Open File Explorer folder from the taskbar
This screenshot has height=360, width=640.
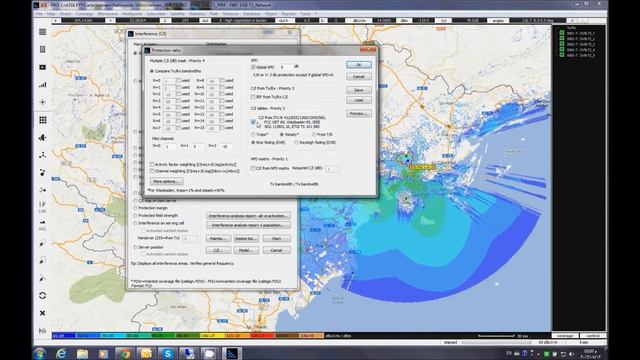pyautogui.click(x=82, y=353)
